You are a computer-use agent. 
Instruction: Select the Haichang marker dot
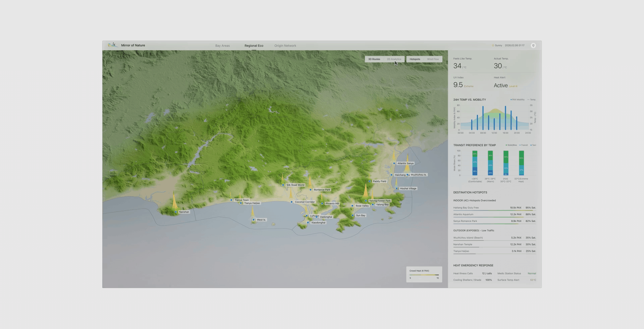click(x=391, y=175)
